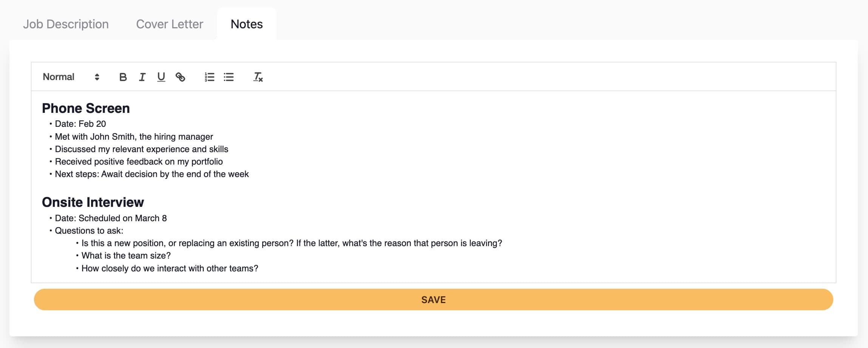The width and height of the screenshot is (868, 348).
Task: Save the notes with the SAVE button
Action: tap(433, 300)
